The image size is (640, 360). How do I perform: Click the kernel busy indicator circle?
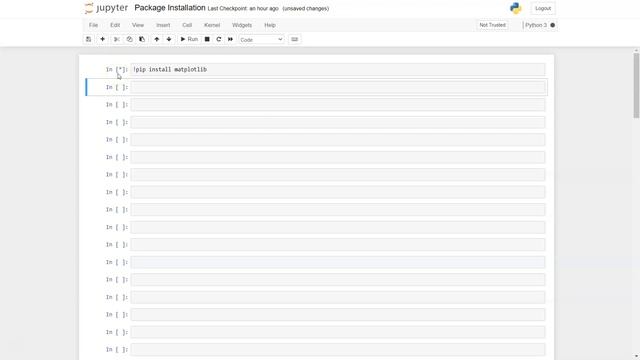point(553,25)
